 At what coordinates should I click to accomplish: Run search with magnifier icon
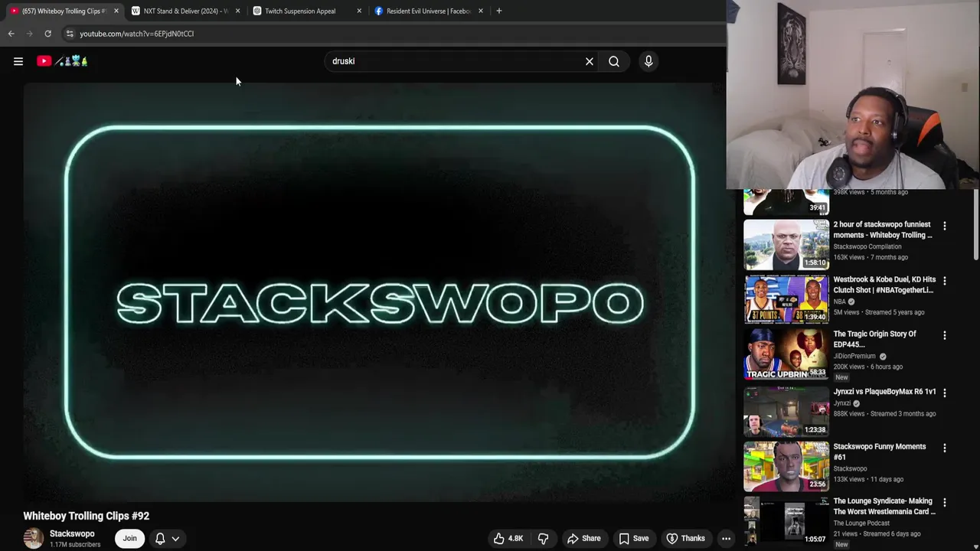614,61
